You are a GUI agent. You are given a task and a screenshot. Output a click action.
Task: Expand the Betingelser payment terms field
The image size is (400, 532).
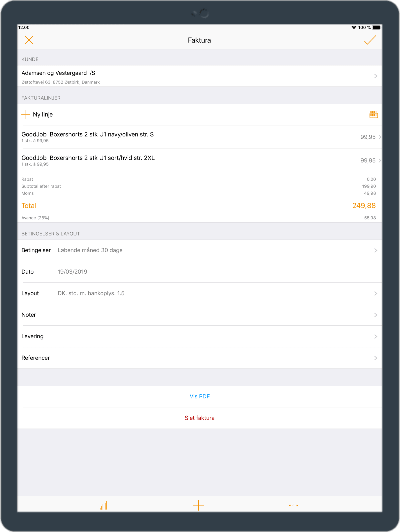point(200,250)
